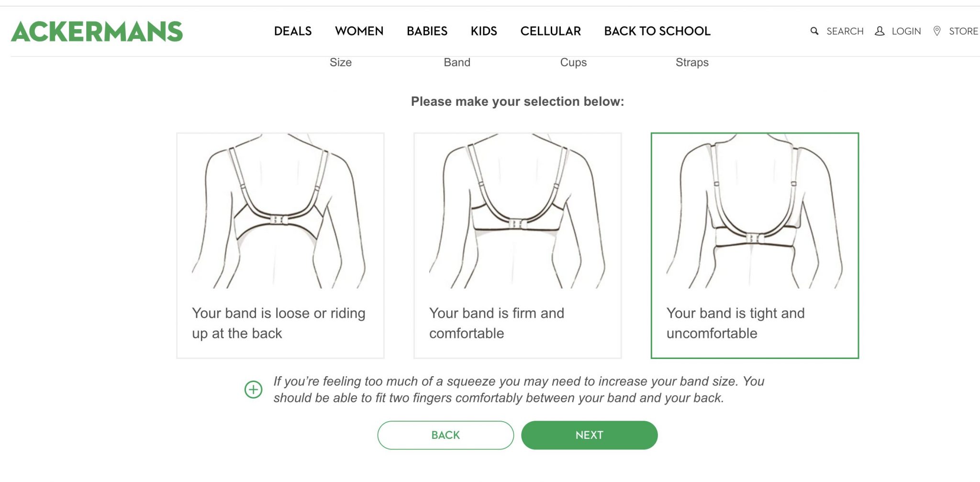Open the BACK TO SCHOOL menu
The width and height of the screenshot is (980, 482).
[x=657, y=31]
